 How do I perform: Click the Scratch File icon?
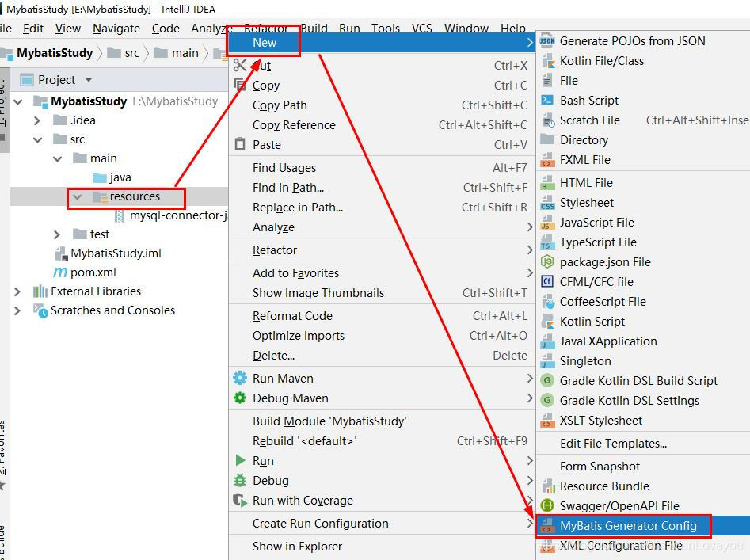click(x=547, y=120)
